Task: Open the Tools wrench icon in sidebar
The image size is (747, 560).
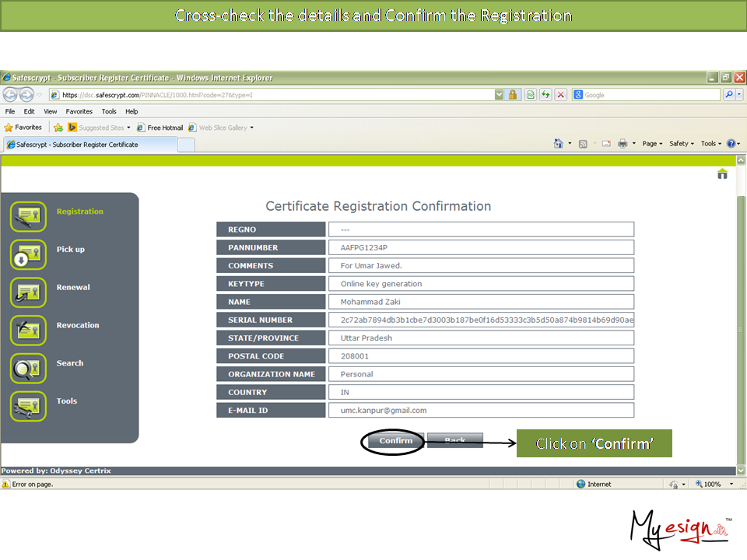Action: point(29,405)
